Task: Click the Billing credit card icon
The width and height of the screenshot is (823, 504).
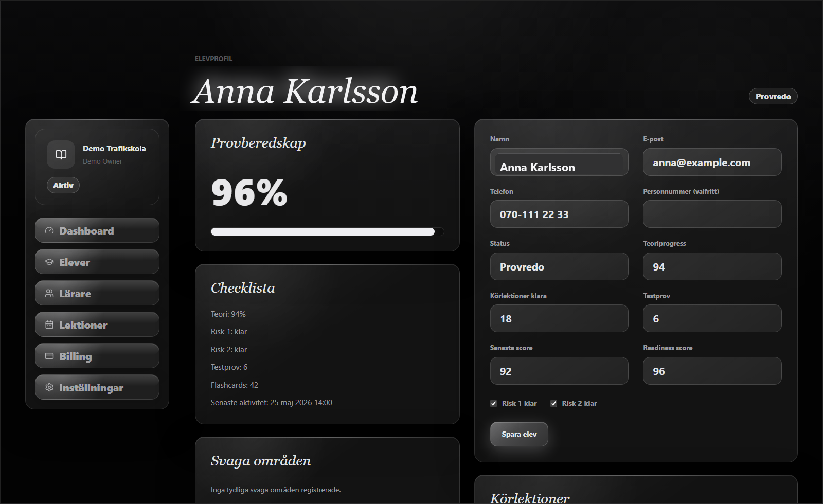Action: [x=49, y=356]
